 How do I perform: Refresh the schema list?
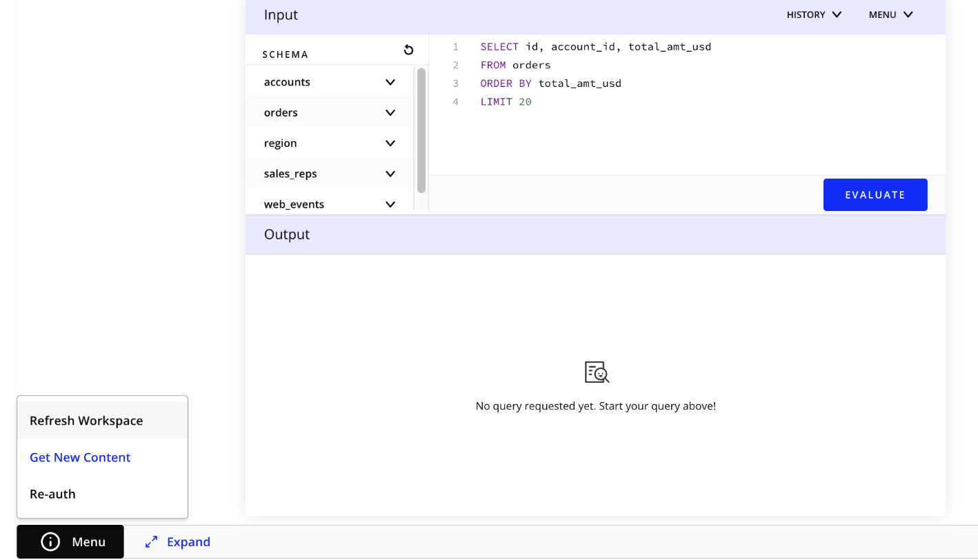[408, 50]
